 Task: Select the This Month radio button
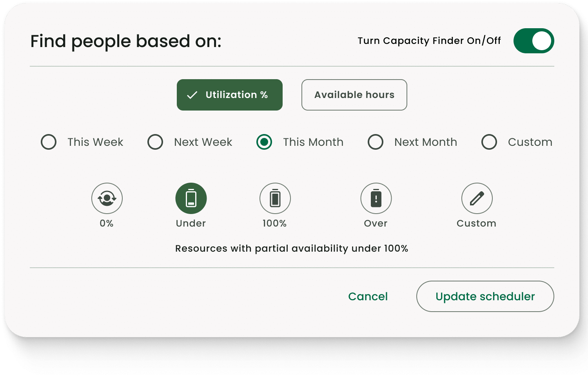click(x=264, y=142)
